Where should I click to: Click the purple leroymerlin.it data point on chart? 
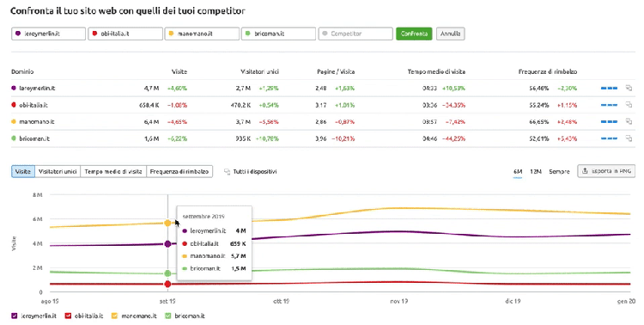click(167, 244)
